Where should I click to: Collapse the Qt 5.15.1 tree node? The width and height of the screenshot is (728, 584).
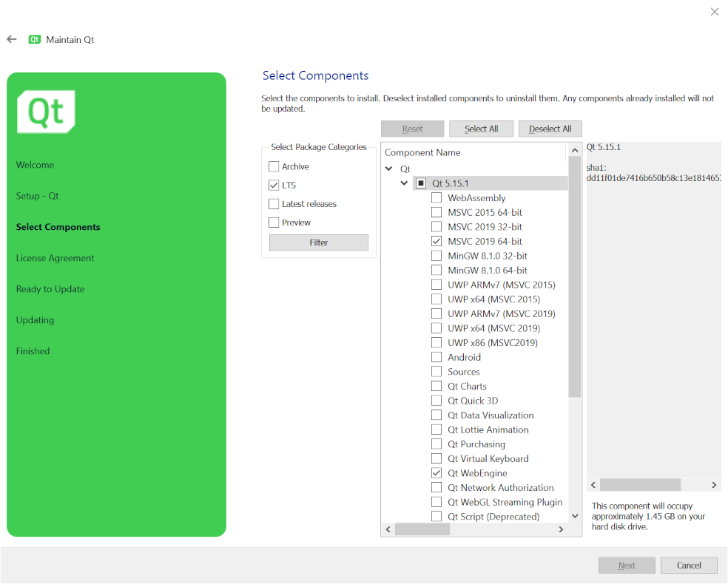(405, 183)
